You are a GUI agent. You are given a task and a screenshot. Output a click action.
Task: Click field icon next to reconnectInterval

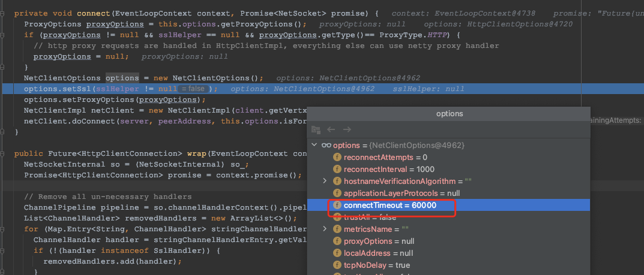point(337,170)
